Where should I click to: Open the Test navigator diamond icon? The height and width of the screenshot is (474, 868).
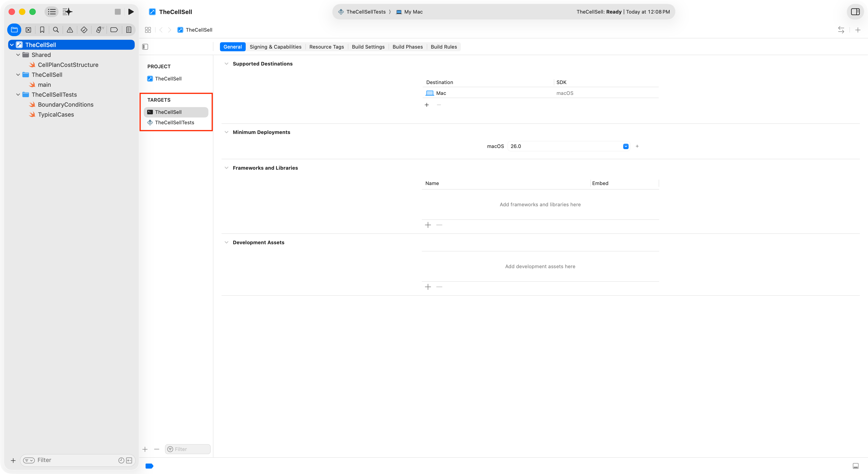(x=84, y=30)
